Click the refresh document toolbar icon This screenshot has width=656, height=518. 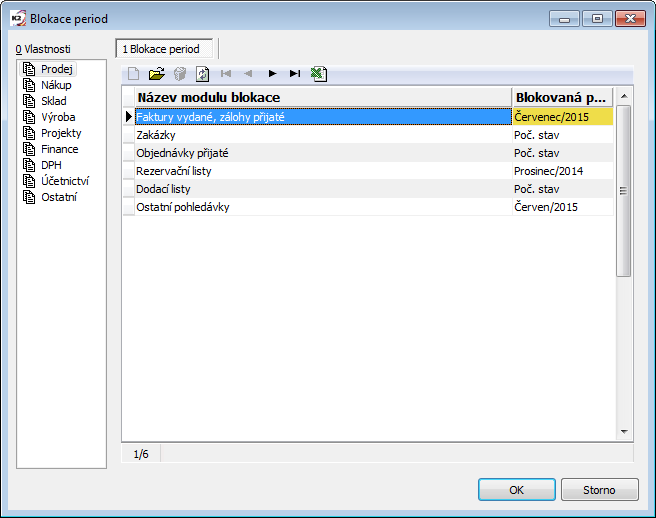click(202, 74)
